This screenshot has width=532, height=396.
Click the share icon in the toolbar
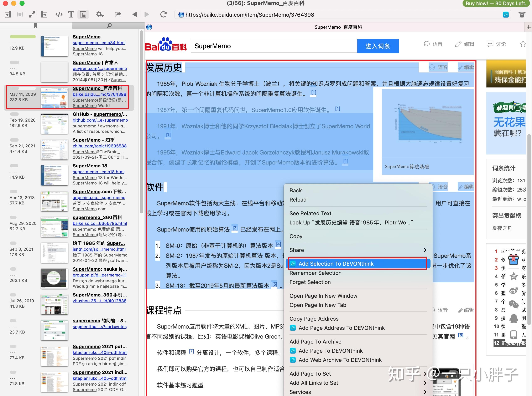click(x=118, y=14)
